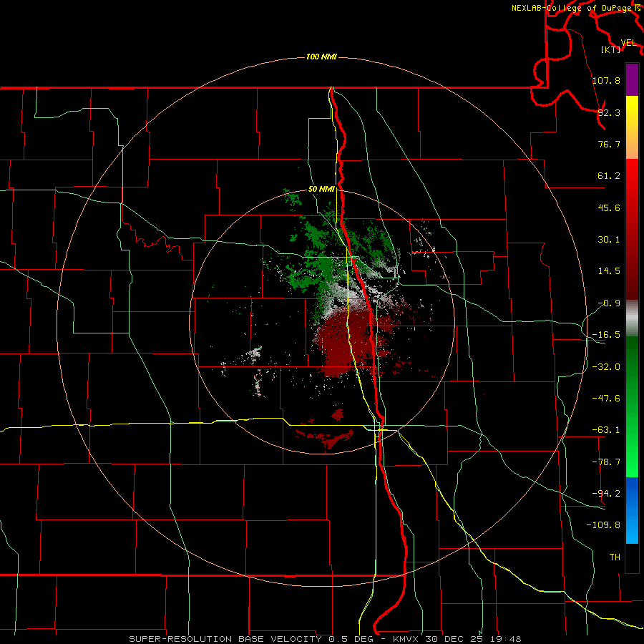The image size is (644, 644).
Task: Click the 76.7 legend value
Action: (609, 144)
